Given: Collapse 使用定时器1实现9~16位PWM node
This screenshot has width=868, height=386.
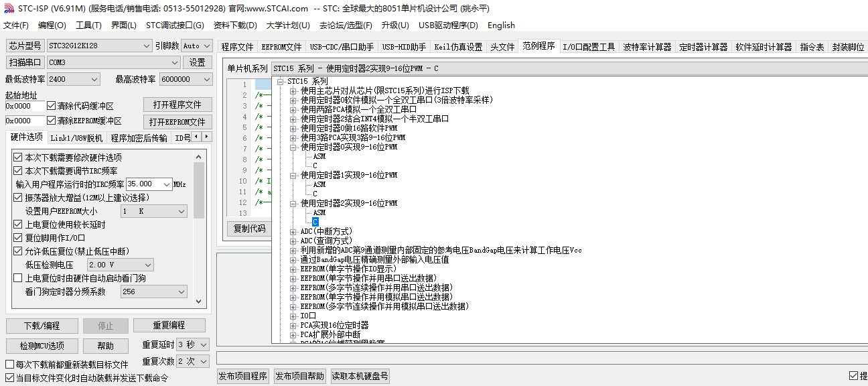Looking at the screenshot, I should point(293,175).
